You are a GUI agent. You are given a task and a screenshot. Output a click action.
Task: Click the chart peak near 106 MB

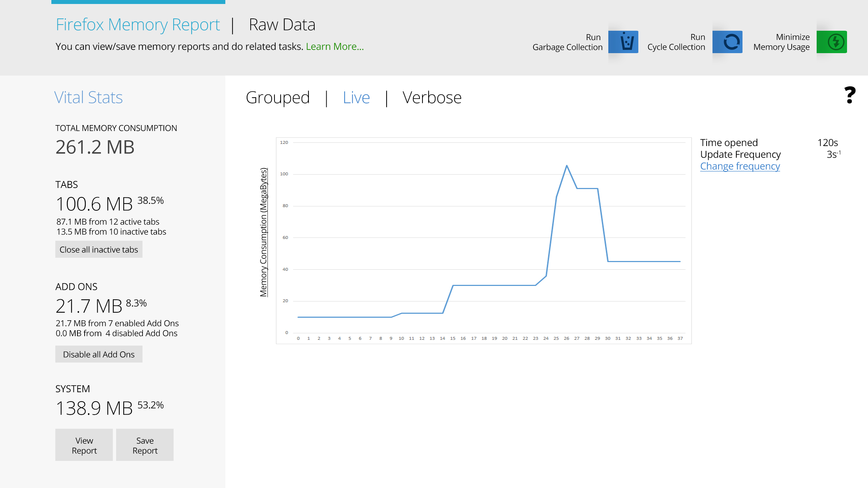point(567,166)
